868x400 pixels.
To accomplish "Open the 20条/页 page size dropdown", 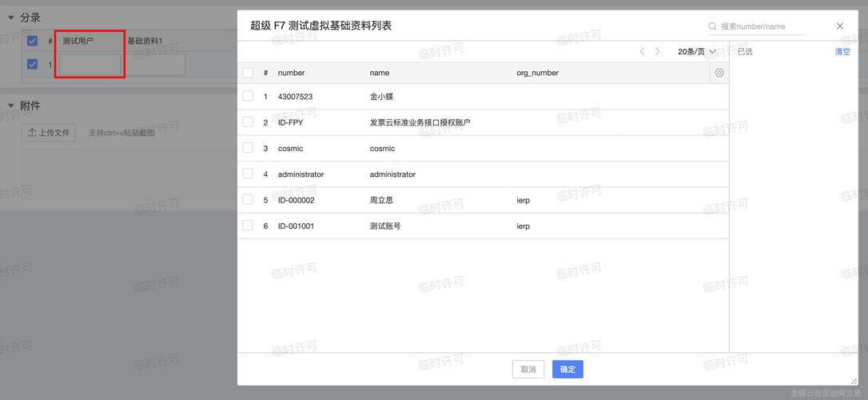I will (697, 51).
